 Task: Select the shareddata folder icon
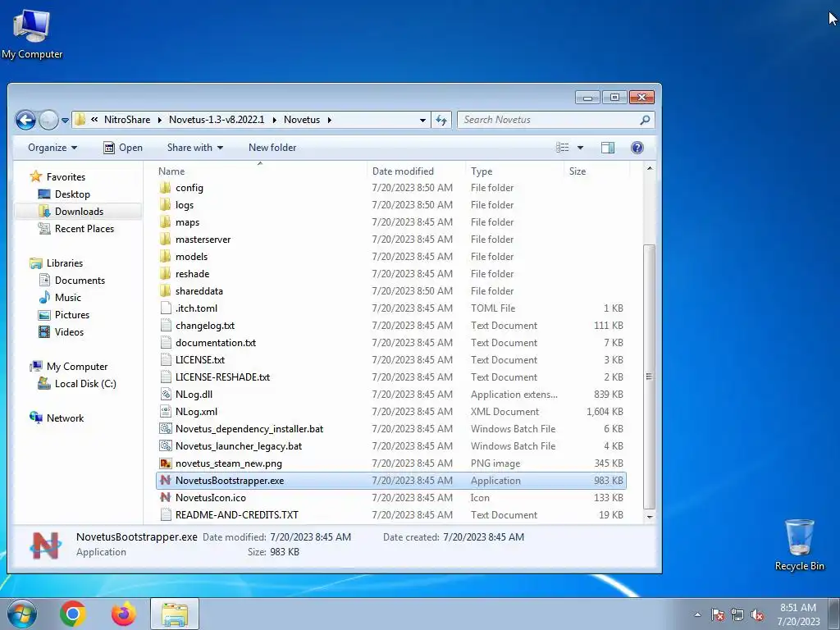click(166, 290)
